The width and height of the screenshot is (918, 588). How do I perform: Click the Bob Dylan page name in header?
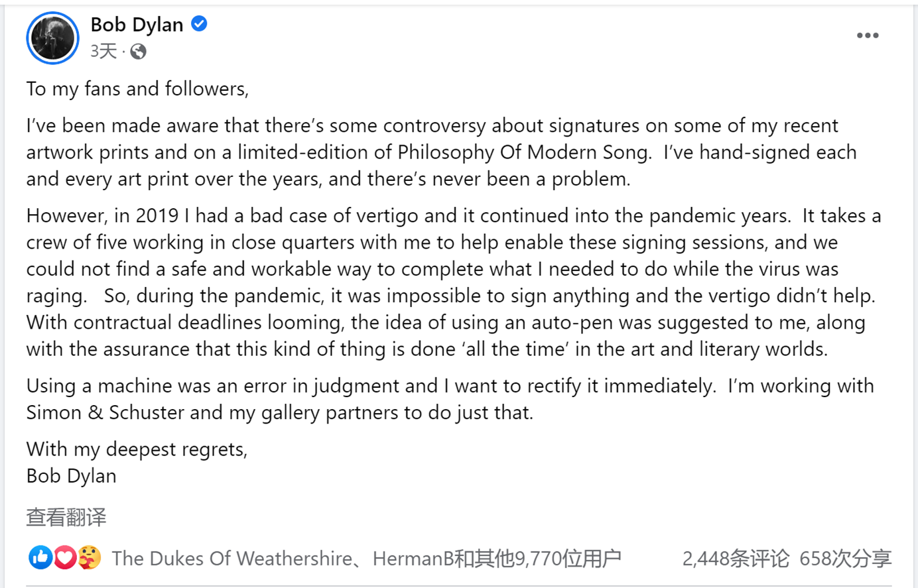[137, 25]
